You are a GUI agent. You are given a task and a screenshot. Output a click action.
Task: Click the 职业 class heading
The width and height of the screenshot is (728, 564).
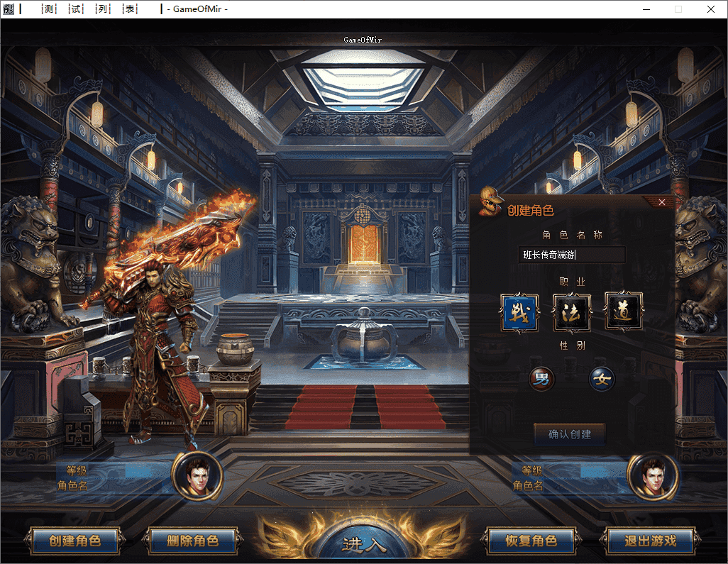click(x=572, y=282)
